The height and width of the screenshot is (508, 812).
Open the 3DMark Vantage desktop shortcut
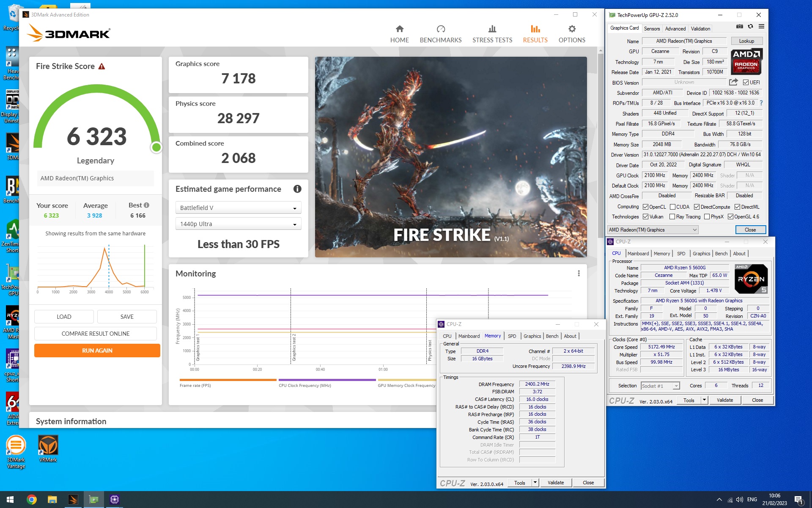pyautogui.click(x=16, y=452)
